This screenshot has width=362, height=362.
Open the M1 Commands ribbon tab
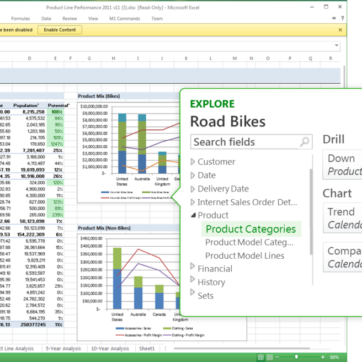[125, 19]
